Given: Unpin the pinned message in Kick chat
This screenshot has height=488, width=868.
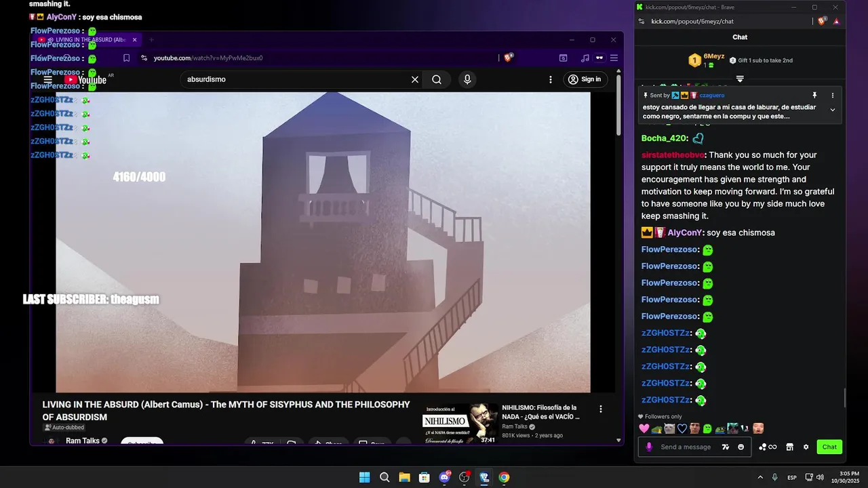Looking at the screenshot, I should point(814,96).
